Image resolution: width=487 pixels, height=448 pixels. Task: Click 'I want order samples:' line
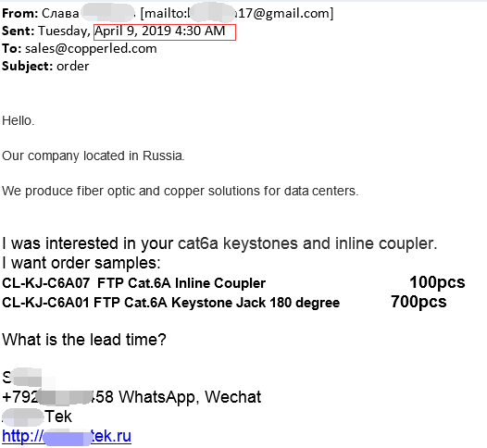click(81, 263)
